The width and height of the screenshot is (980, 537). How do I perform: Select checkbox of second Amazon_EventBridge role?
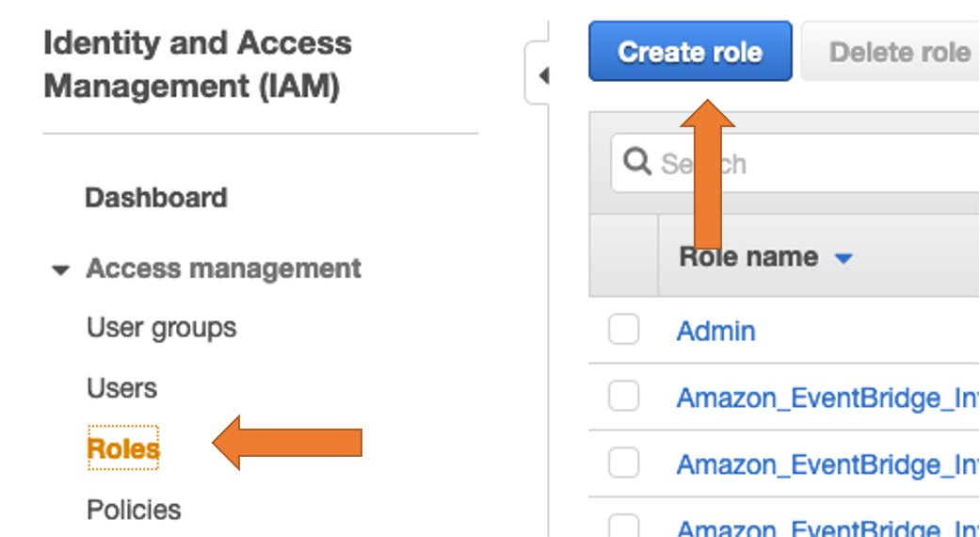pos(623,463)
